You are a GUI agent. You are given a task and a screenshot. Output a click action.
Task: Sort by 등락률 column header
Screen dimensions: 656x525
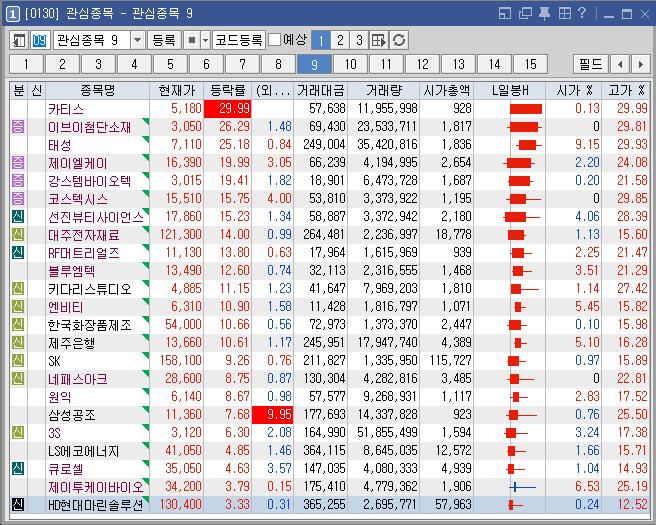point(228,90)
